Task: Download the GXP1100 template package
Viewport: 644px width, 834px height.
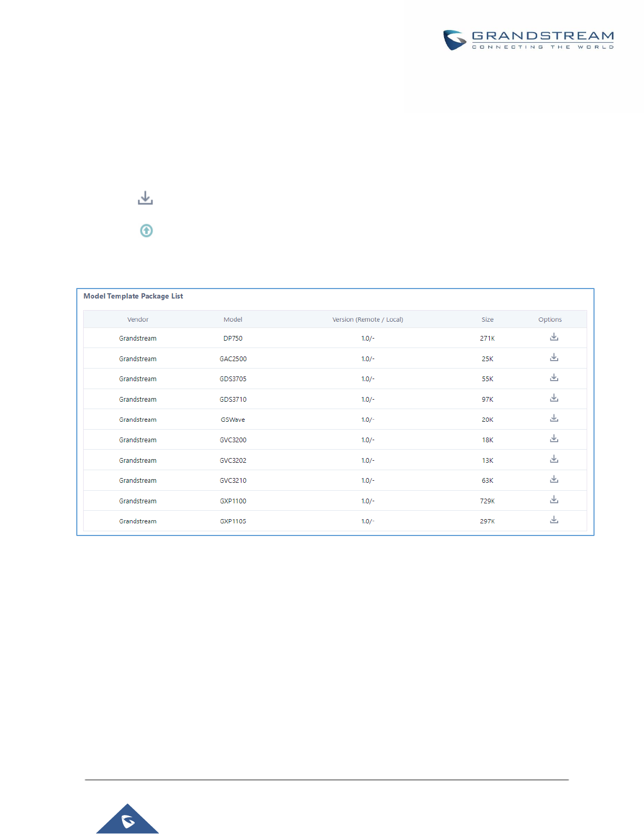Action: (554, 500)
